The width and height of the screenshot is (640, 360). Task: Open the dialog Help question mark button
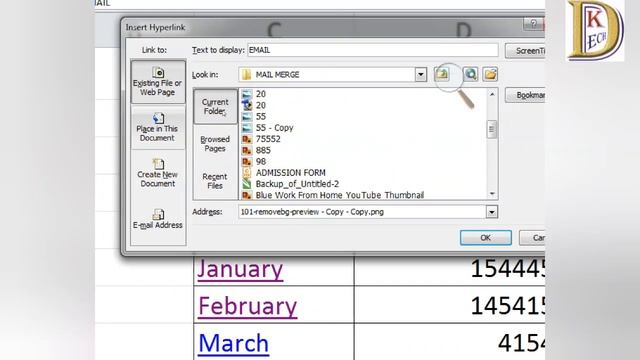click(x=533, y=24)
